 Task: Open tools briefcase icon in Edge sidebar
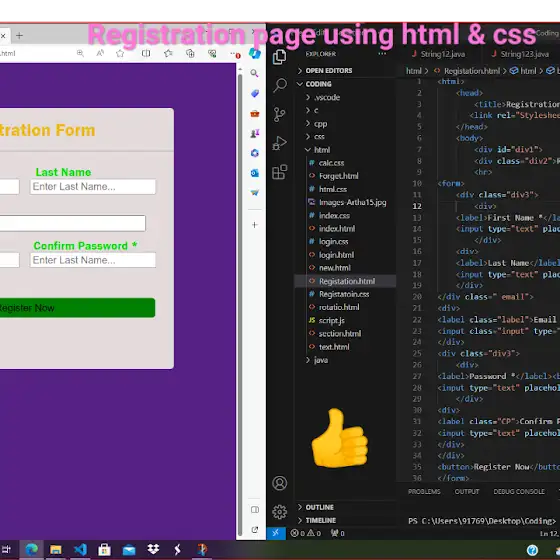(x=255, y=114)
